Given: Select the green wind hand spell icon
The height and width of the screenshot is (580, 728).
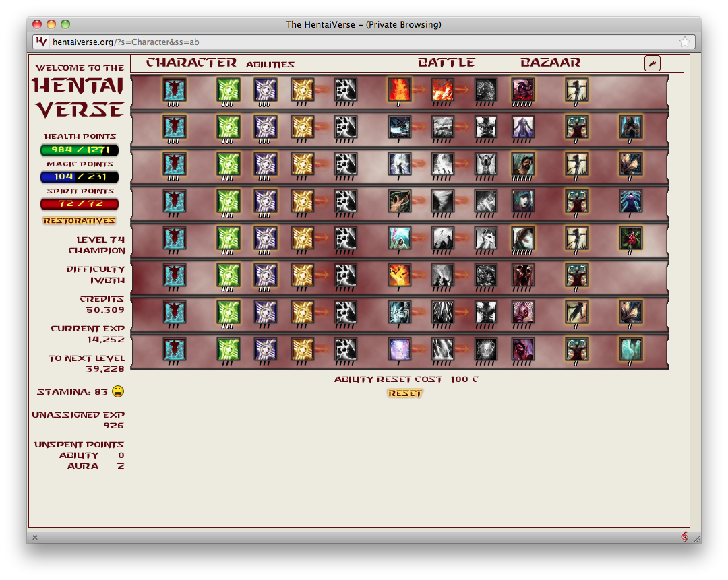Looking at the screenshot, I should tap(399, 201).
